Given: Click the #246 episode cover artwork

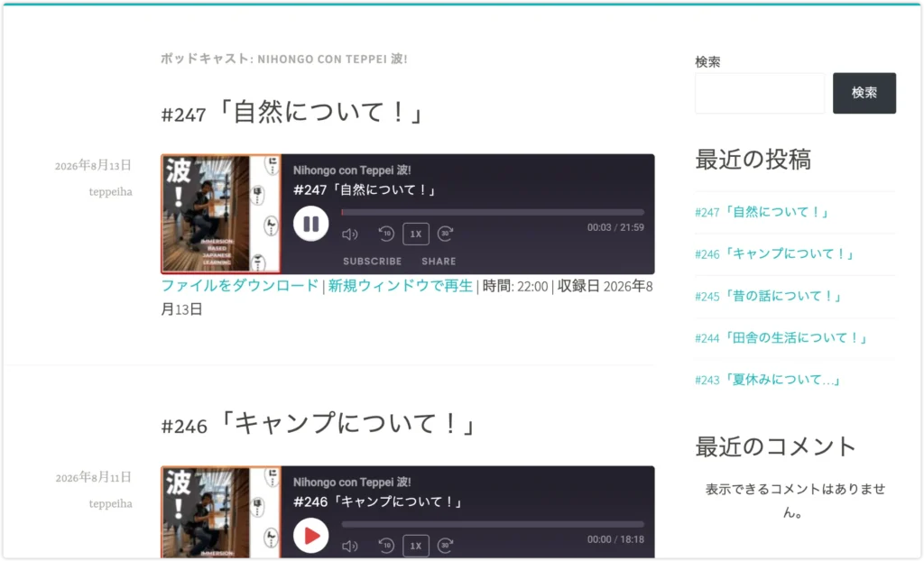Looking at the screenshot, I should (x=221, y=512).
